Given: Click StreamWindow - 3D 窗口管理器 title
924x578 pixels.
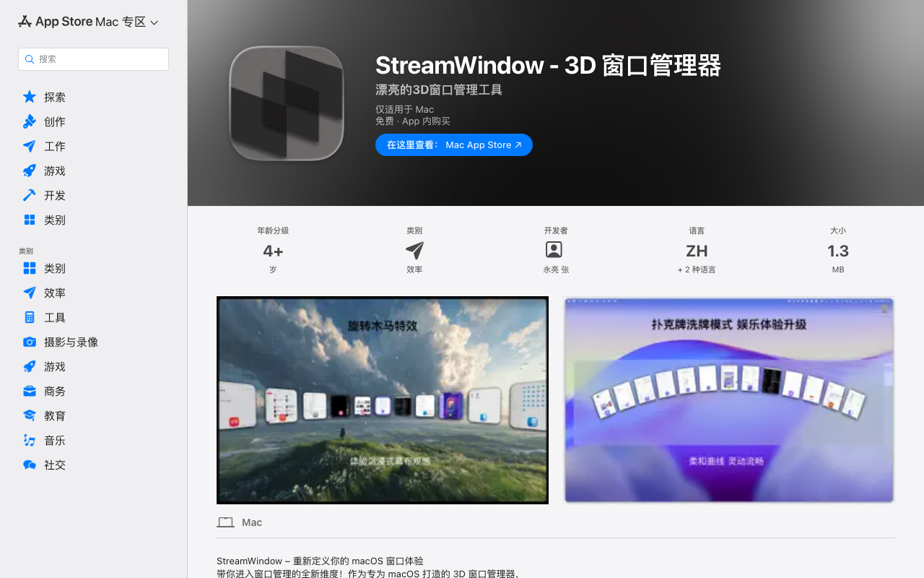Looking at the screenshot, I should (548, 65).
